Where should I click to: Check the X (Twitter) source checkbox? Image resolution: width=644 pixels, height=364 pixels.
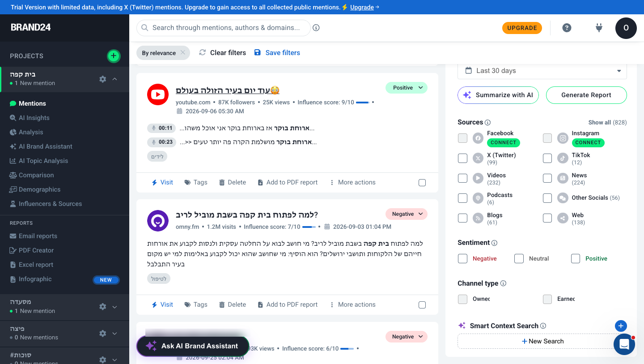(463, 158)
